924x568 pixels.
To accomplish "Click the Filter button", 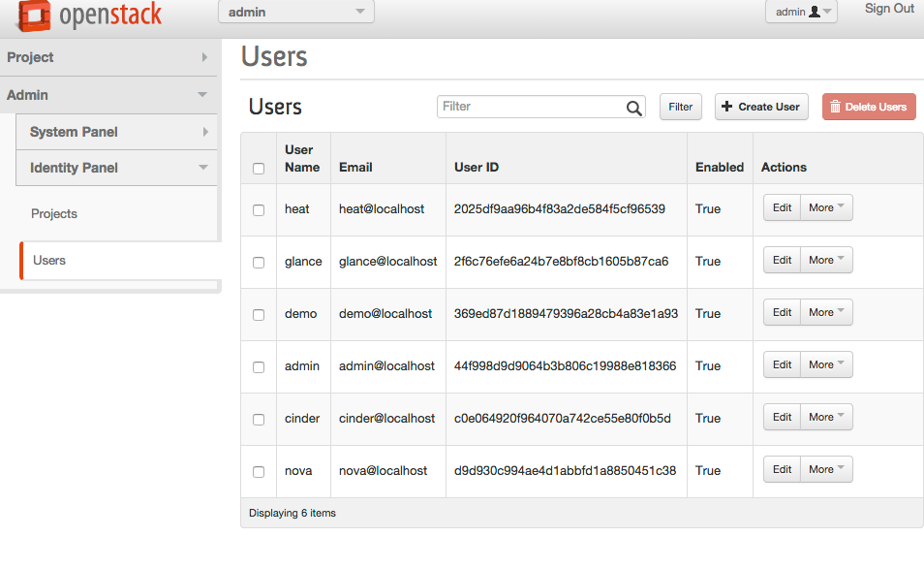I will coord(681,107).
